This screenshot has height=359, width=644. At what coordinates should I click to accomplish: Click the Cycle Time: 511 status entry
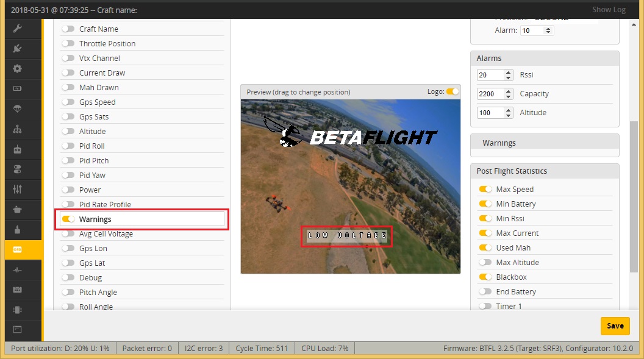(262, 348)
